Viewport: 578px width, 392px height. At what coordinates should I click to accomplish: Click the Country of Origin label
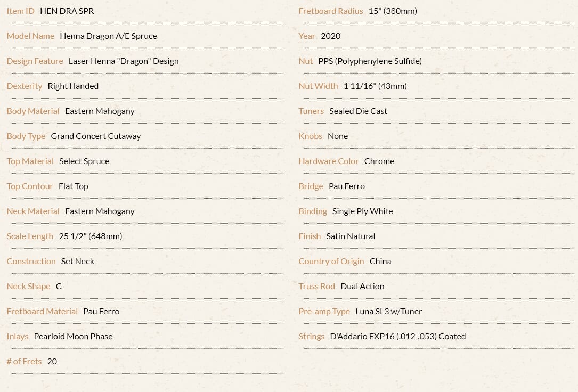[x=331, y=262]
